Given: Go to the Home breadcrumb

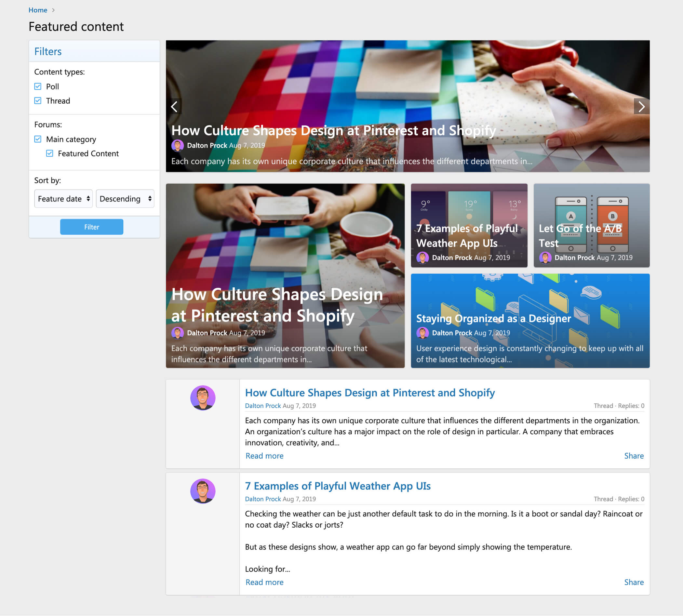Looking at the screenshot, I should click(38, 10).
